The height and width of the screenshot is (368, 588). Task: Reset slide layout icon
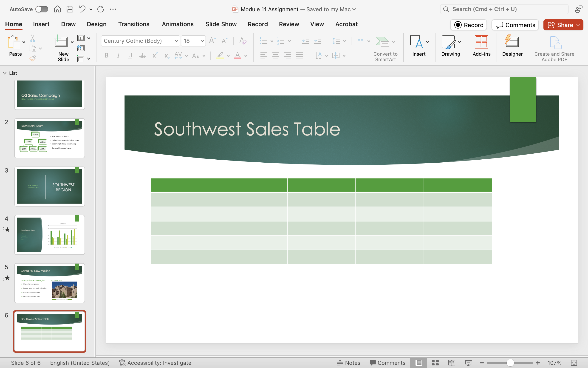(81, 48)
